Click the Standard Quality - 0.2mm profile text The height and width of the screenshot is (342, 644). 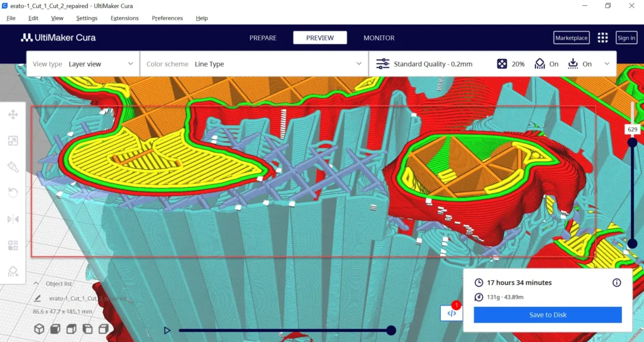click(433, 64)
